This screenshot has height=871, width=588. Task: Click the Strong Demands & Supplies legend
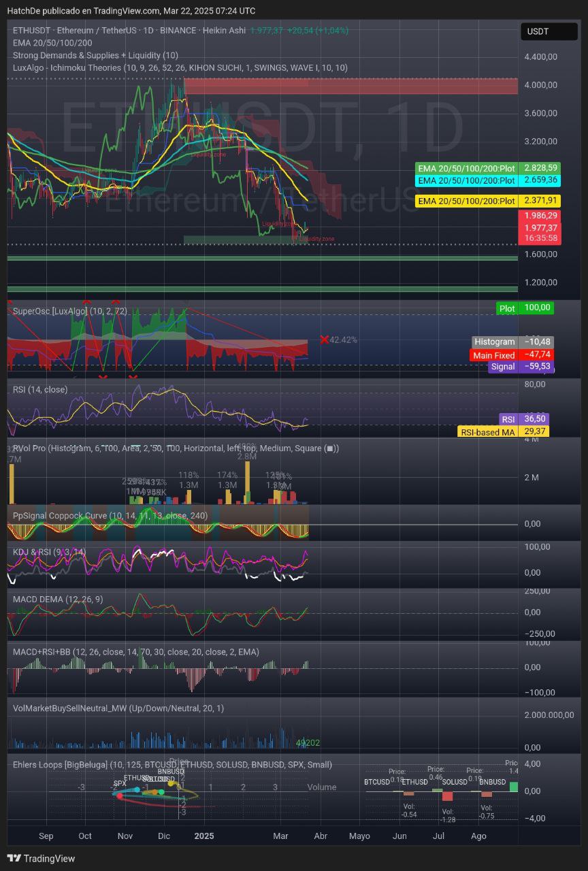[x=95, y=55]
